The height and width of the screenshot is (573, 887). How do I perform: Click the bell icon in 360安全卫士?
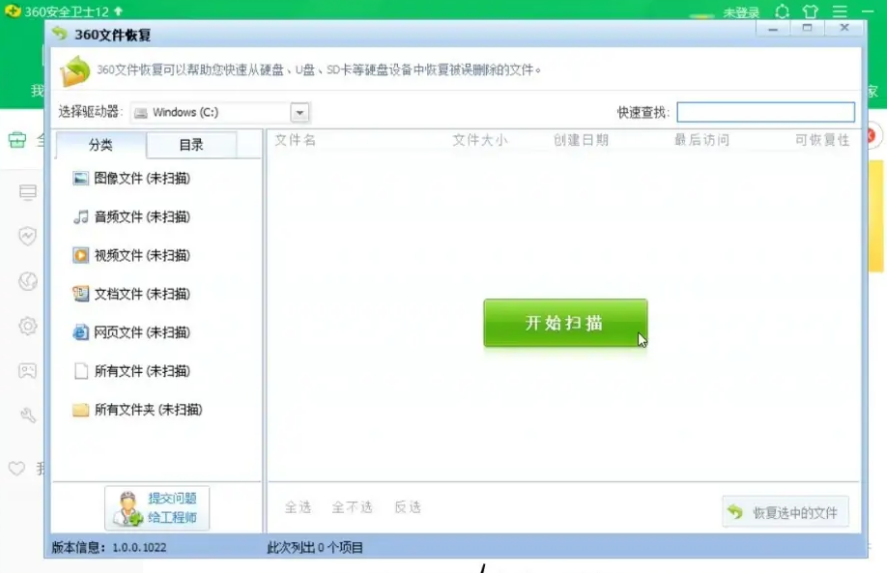point(782,11)
